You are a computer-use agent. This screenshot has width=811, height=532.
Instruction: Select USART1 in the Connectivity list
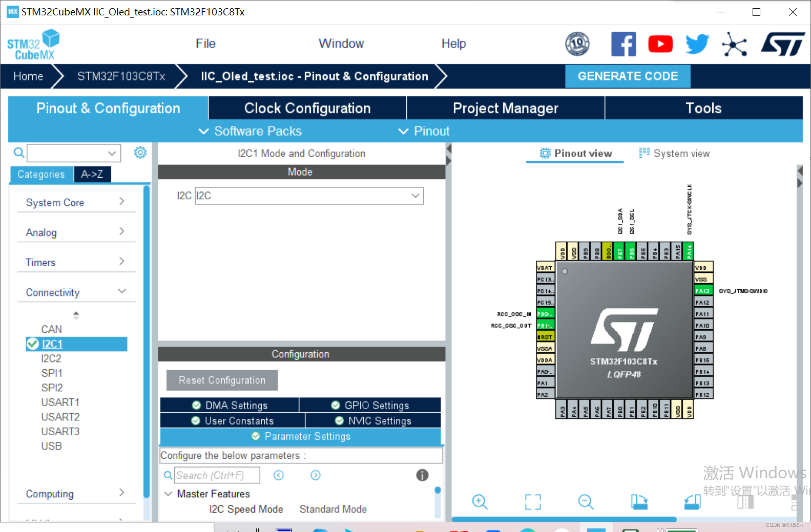[60, 402]
